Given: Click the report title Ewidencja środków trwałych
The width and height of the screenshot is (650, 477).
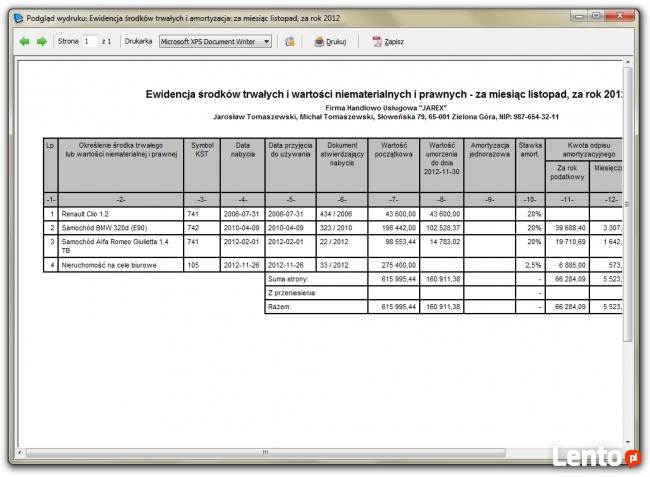Looking at the screenshot, I should (x=384, y=94).
